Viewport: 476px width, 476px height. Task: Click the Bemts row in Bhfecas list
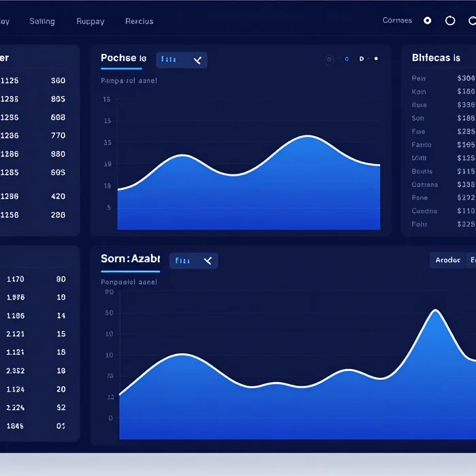click(443, 171)
